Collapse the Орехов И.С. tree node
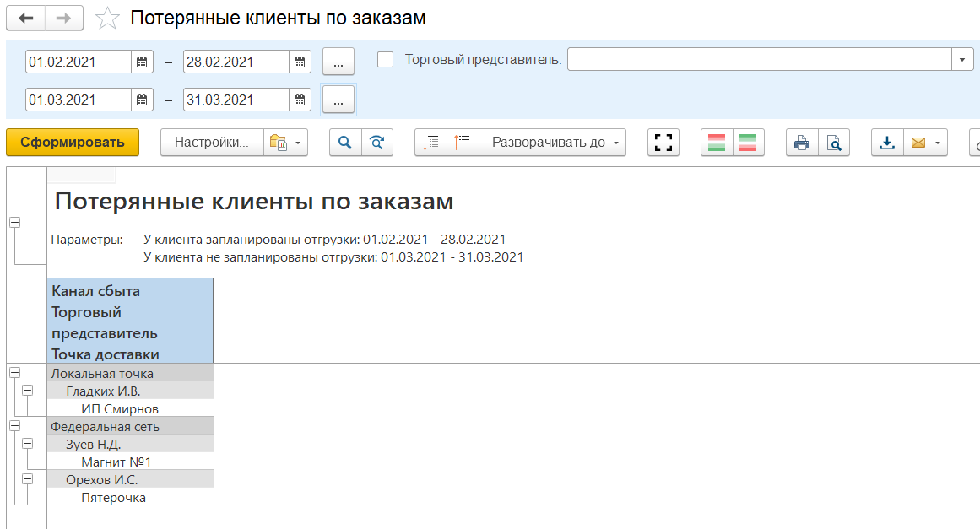Viewport: 980px width, 529px height. 28,479
